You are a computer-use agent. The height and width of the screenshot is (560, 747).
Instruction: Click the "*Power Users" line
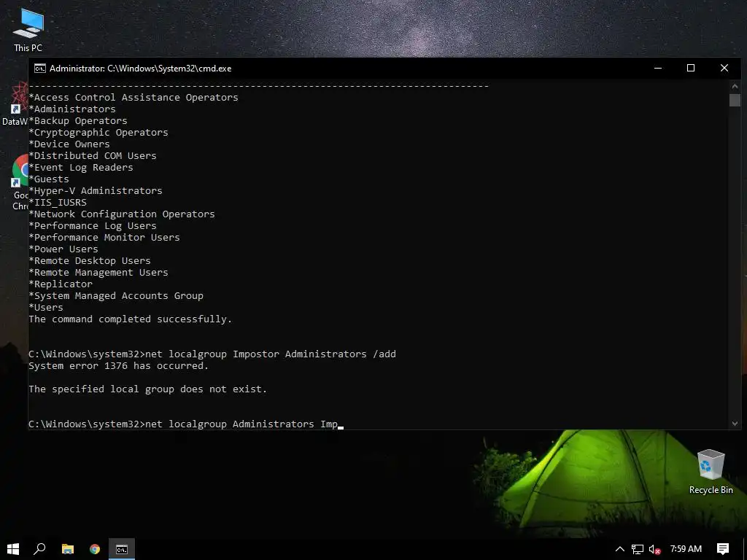coord(63,249)
